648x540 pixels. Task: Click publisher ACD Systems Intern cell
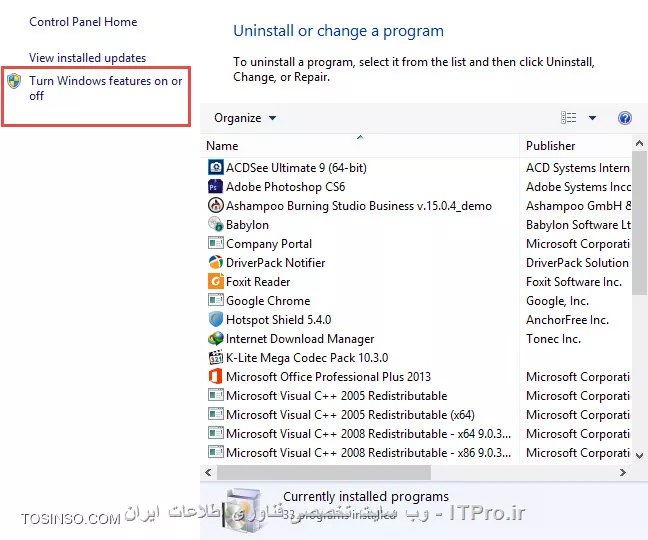(578, 168)
